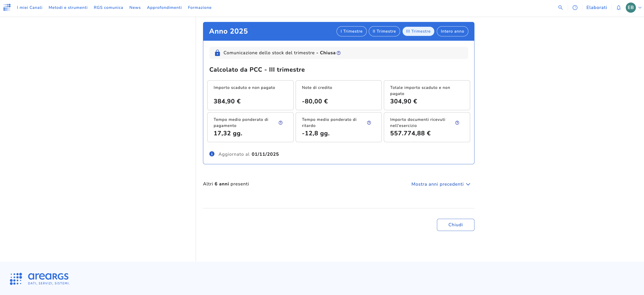Select the III Trimestre tab
This screenshot has width=644, height=295.
(418, 31)
